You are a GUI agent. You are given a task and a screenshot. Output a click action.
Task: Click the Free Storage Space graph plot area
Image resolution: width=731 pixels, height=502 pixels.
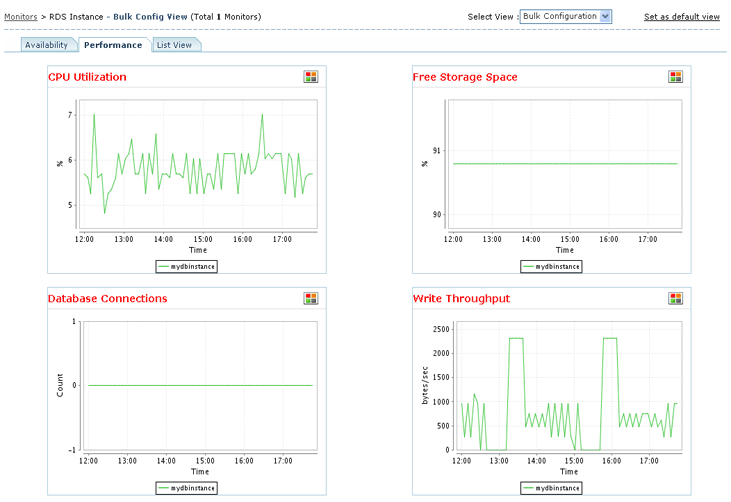pyautogui.click(x=565, y=164)
